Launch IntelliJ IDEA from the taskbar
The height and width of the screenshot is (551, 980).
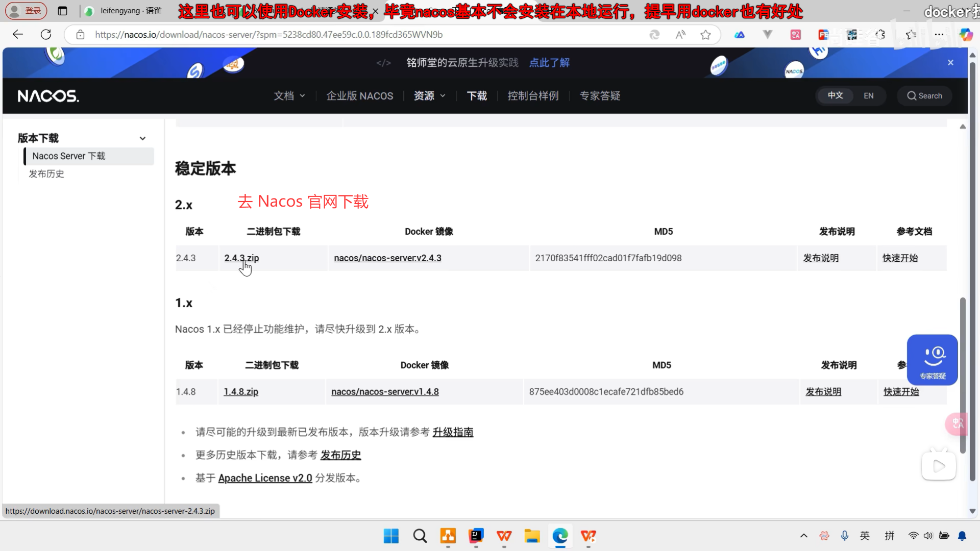click(x=476, y=536)
